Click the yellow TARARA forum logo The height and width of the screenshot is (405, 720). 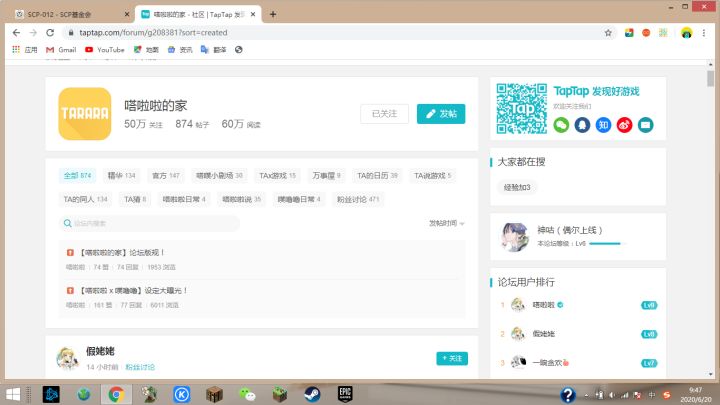click(85, 113)
